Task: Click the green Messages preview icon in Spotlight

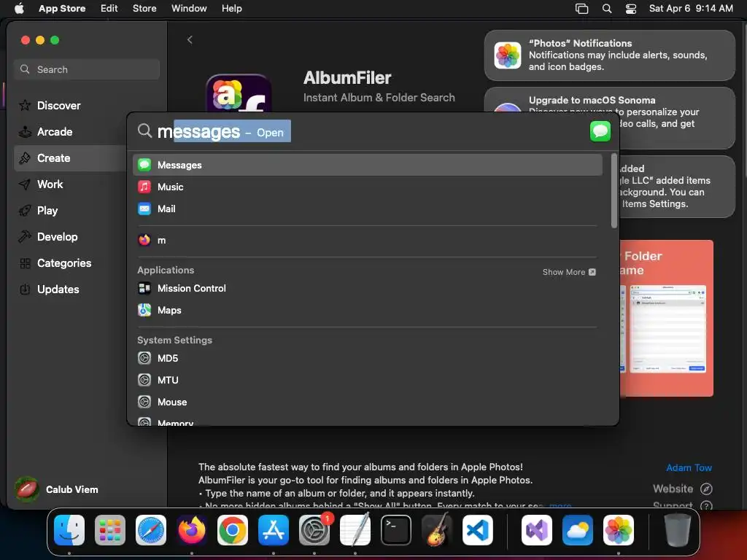Action: (x=600, y=131)
